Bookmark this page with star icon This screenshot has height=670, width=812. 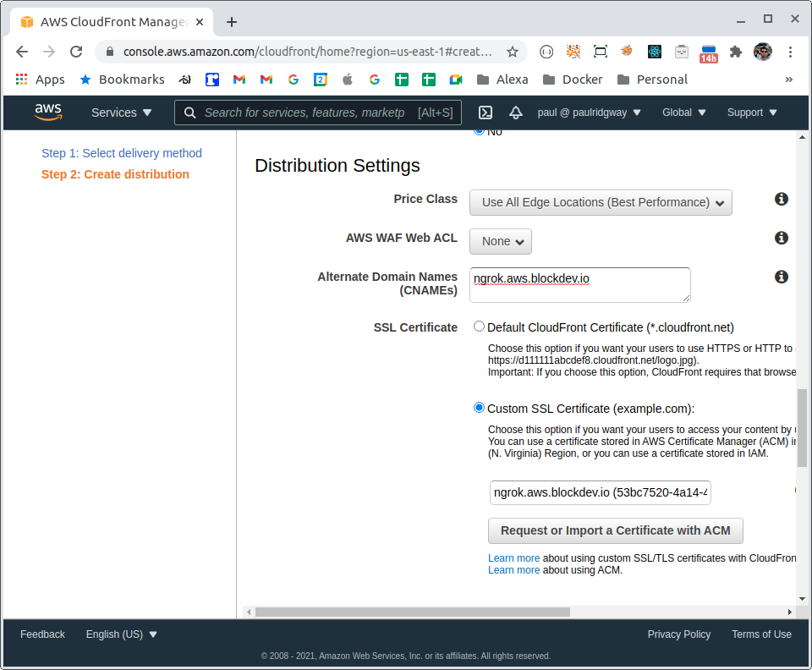coord(513,52)
